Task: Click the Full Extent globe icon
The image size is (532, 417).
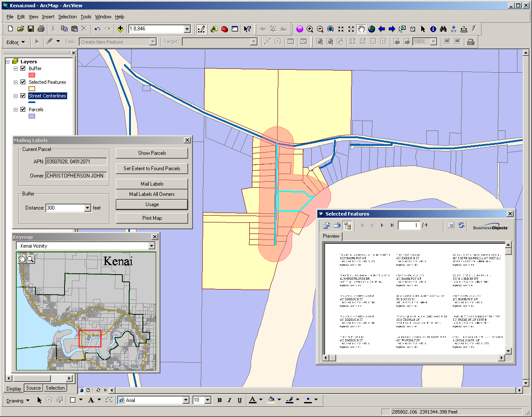Action: click(372, 29)
